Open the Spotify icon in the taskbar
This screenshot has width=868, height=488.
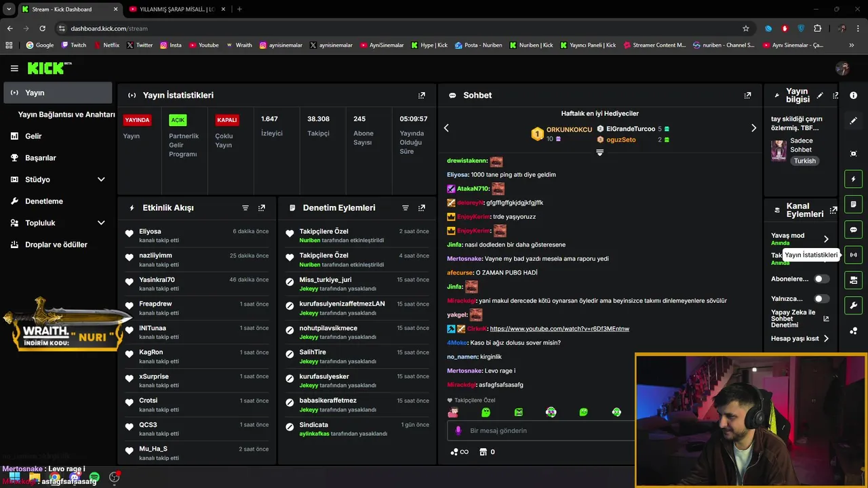(94, 478)
